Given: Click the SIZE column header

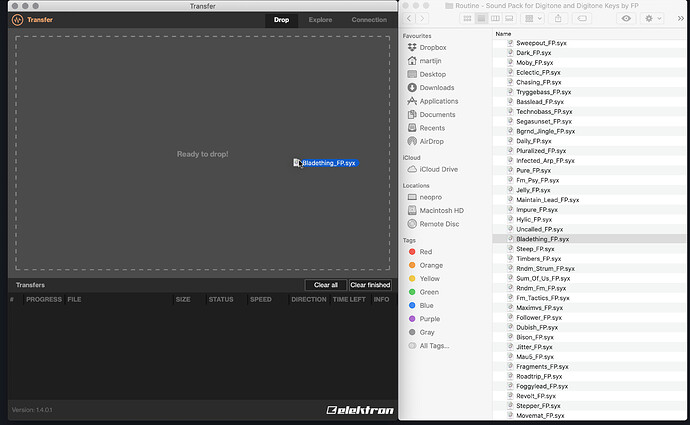Looking at the screenshot, I should coord(183,300).
